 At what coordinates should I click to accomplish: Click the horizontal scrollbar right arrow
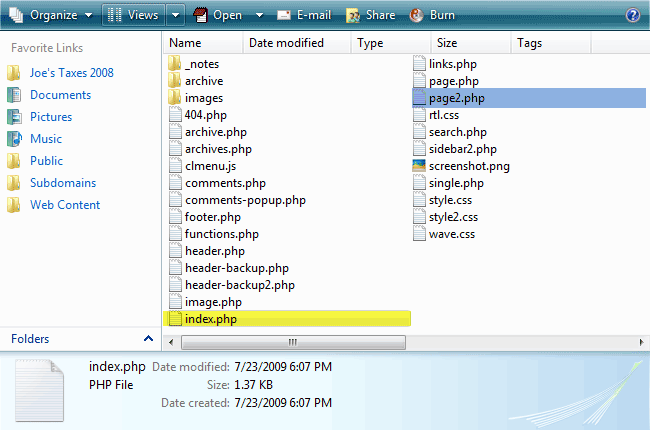coord(641,342)
